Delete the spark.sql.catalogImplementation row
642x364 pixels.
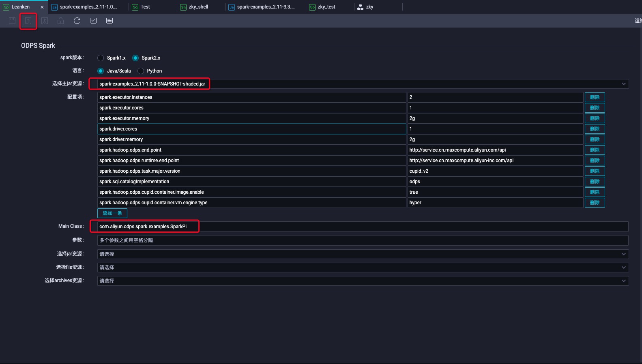coord(595,182)
